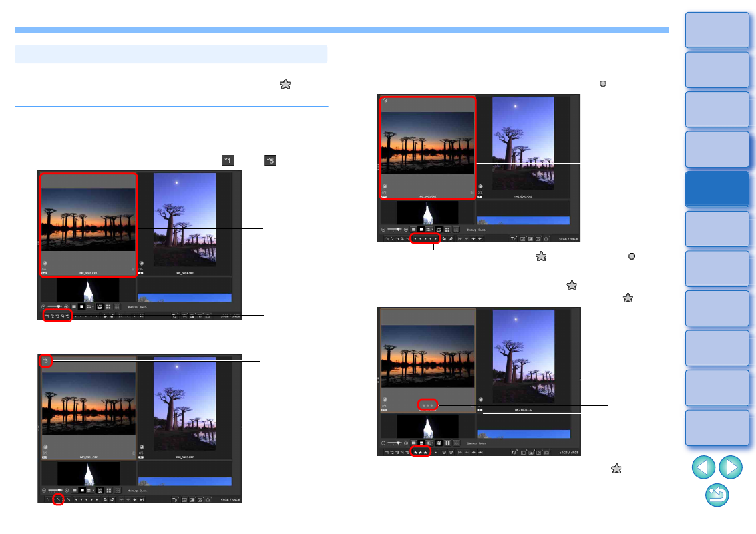This screenshot has height=534, width=756.
Task: Click check mark badge on lower-left sunset thumbnail
Action: coord(46,360)
